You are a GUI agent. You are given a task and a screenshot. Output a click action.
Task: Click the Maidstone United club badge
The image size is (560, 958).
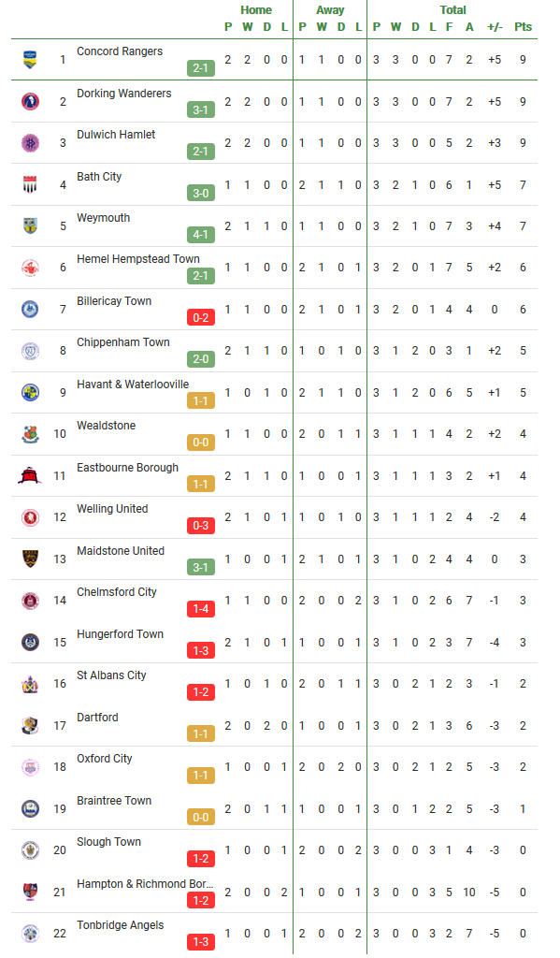click(x=30, y=559)
